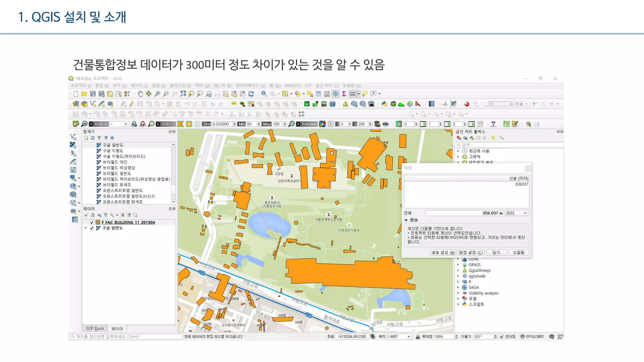Open the 플러그인 menu
This screenshot has height=362, width=644.
tap(180, 85)
